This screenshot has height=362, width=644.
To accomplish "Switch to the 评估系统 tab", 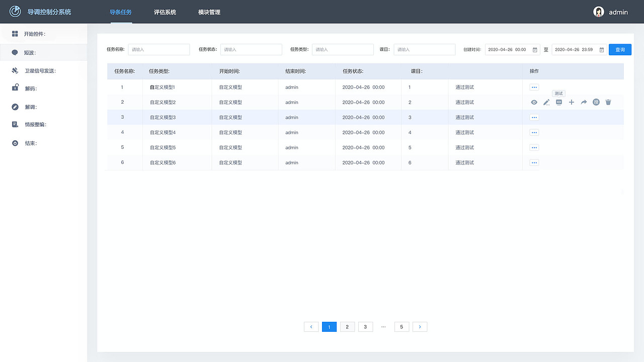I will [x=165, y=12].
